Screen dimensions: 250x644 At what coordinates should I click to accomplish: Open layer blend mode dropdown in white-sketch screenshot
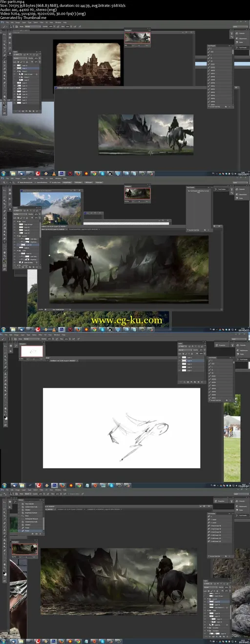click(186, 350)
